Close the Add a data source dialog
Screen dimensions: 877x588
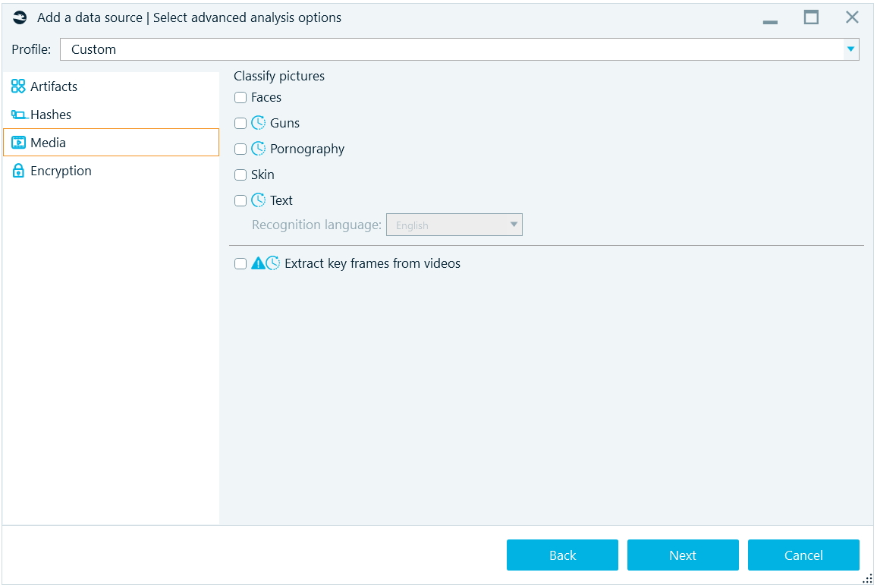tap(852, 18)
